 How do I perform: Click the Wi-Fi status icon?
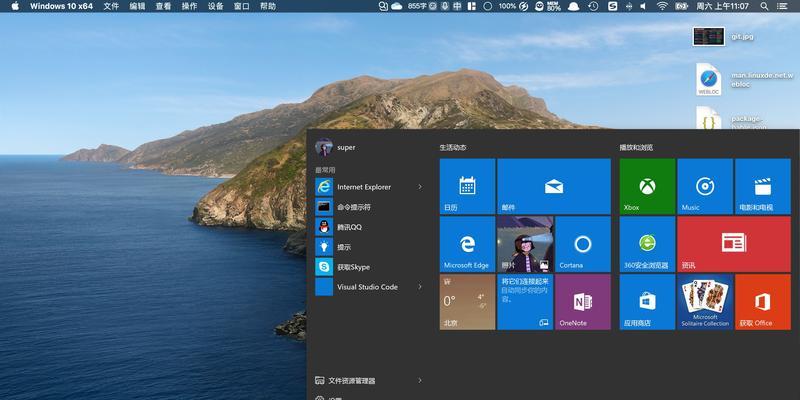662,6
